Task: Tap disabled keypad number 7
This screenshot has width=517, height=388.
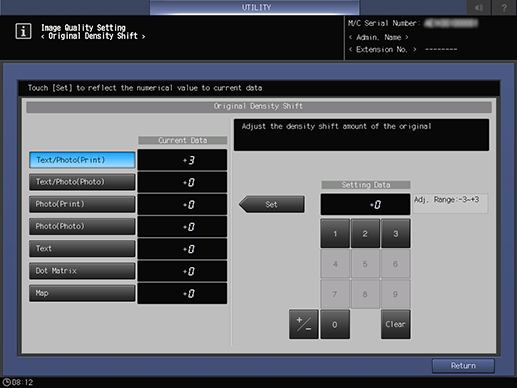Action: [335, 294]
